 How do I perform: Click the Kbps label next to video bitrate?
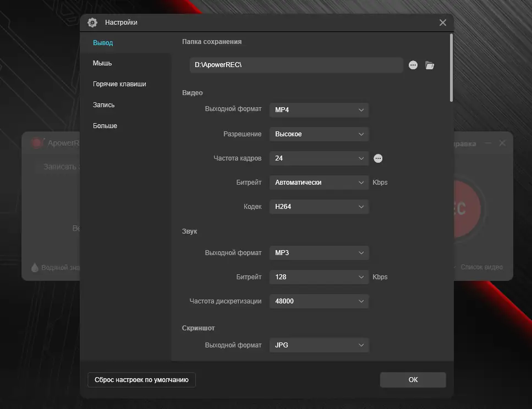pos(380,183)
